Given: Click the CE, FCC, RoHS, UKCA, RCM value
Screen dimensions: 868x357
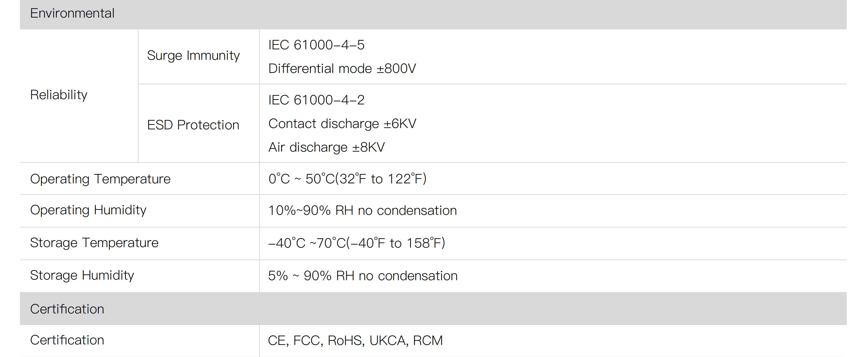Looking at the screenshot, I should coord(355,340).
